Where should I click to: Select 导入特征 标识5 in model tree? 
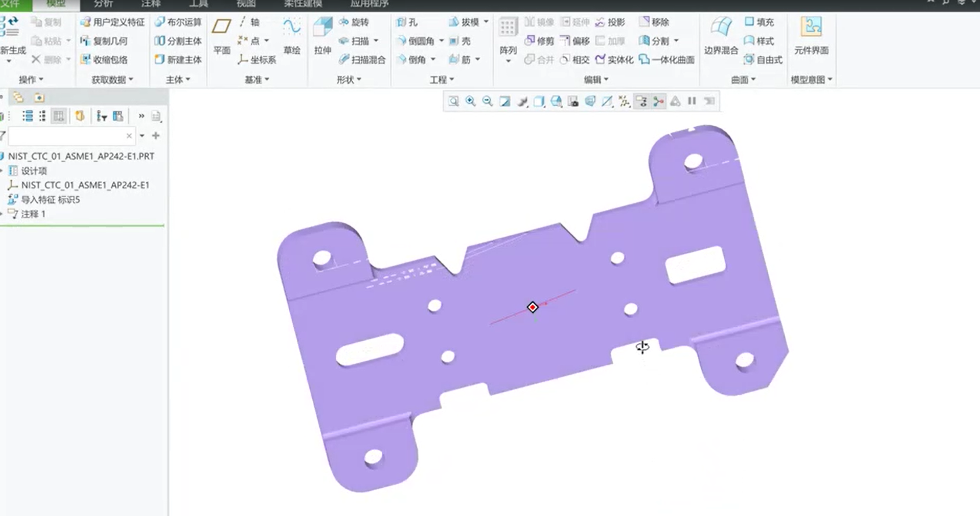tap(50, 200)
